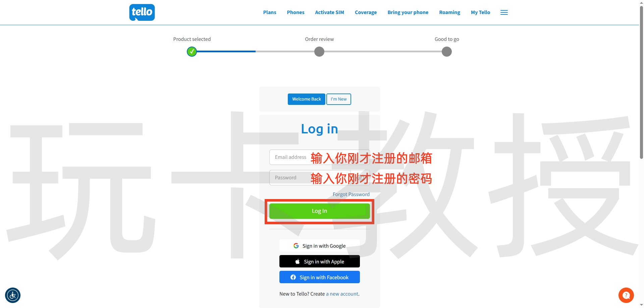Viewport: 644px width, 308px height.
Task: Follow the new account link
Action: click(342, 294)
